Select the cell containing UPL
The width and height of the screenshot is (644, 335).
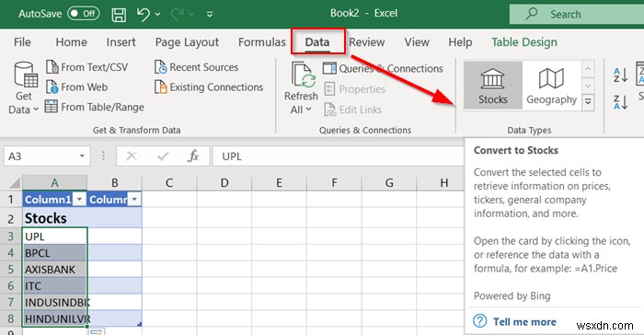[x=54, y=237]
